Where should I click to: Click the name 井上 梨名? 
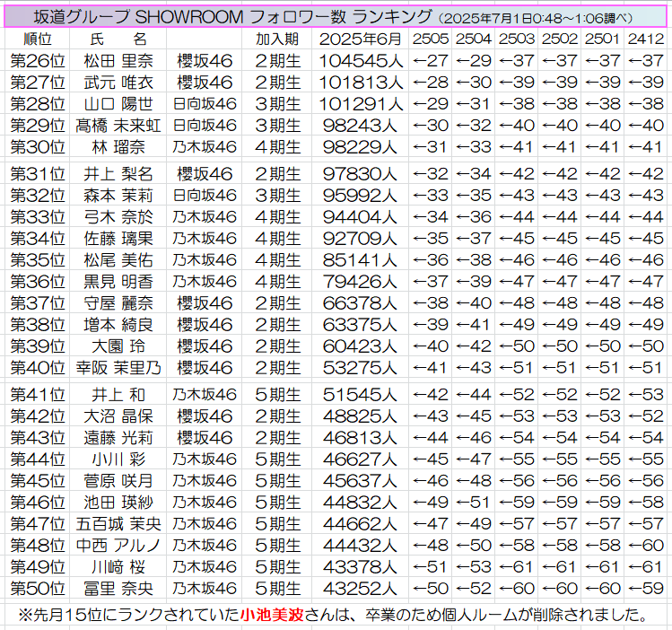[118, 173]
